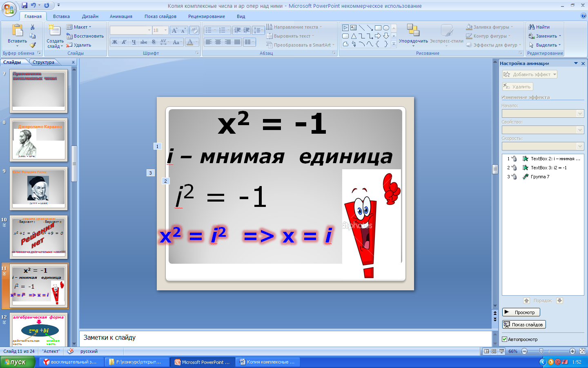Select the right arrow shape
This screenshot has height=368, width=588.
tap(378, 36)
